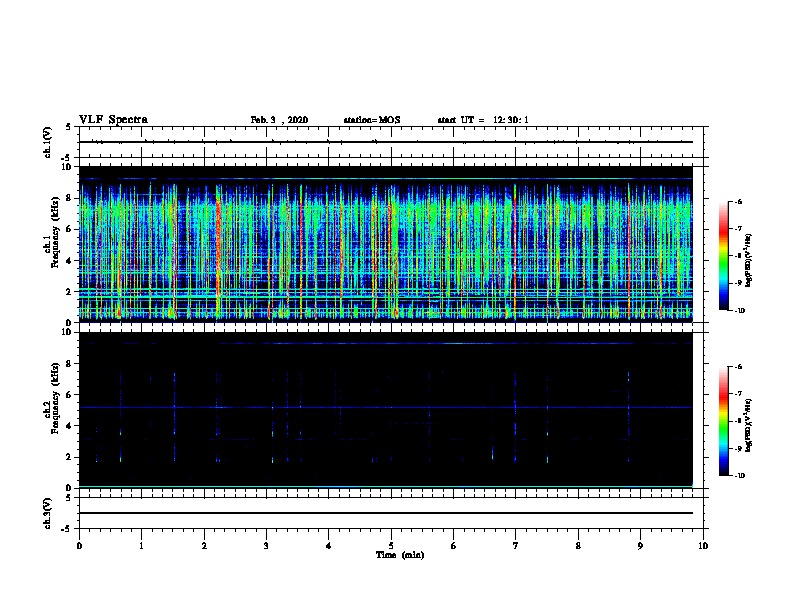
Task: Click time axis tick label '2'
Action: [204, 546]
